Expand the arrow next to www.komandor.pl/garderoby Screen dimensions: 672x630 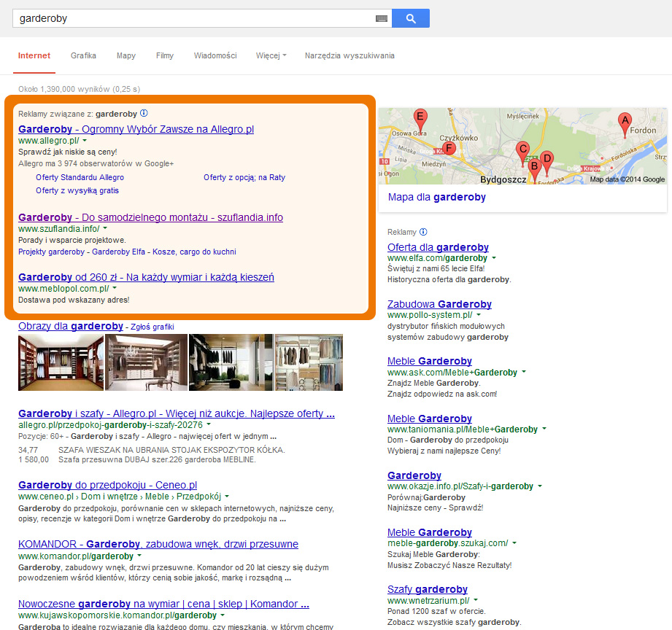pos(139,556)
